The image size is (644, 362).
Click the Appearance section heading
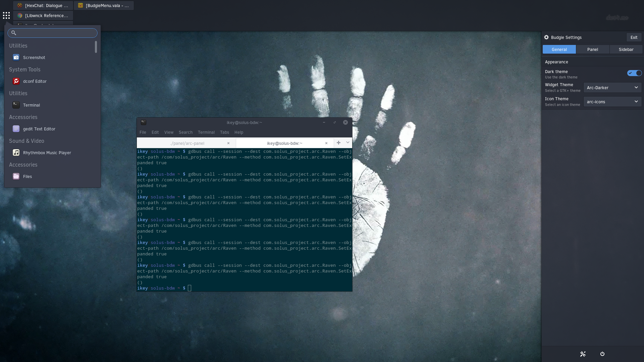coord(556,62)
